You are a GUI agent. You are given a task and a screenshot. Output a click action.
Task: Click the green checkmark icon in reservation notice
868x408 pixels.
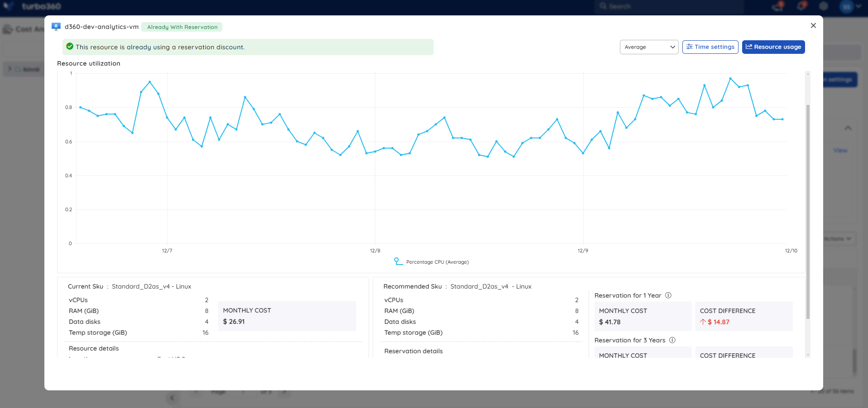coord(70,46)
